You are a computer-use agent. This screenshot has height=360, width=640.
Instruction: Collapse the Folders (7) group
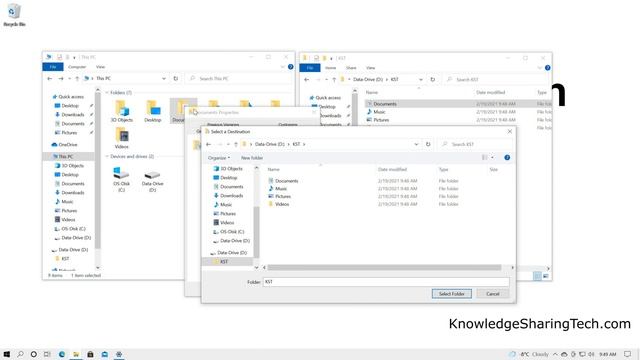107,93
